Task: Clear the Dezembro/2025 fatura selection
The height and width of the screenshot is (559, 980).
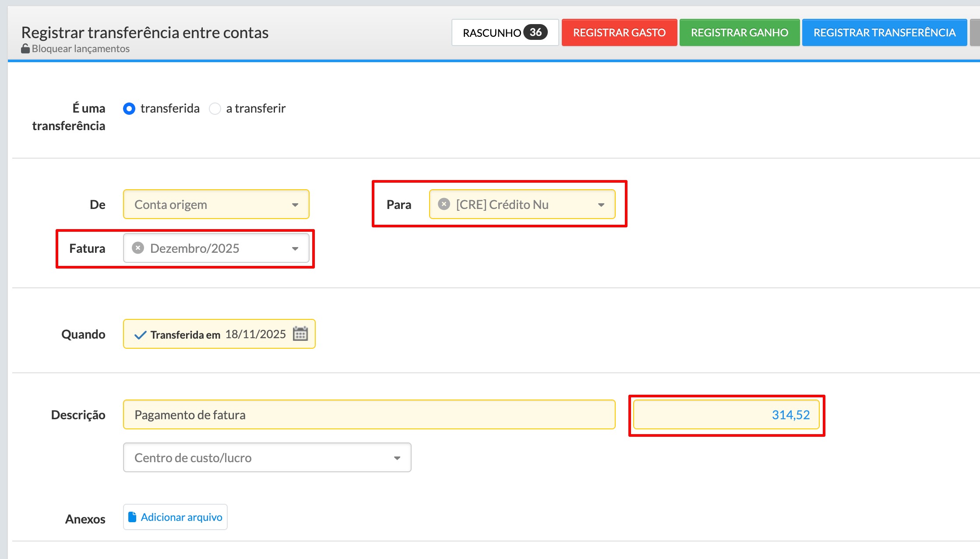Action: pos(138,248)
